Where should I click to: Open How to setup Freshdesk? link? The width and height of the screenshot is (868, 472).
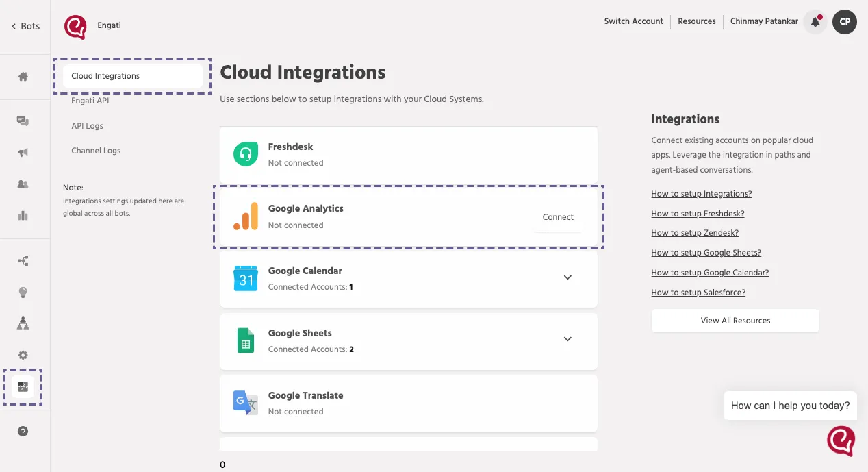pyautogui.click(x=698, y=214)
